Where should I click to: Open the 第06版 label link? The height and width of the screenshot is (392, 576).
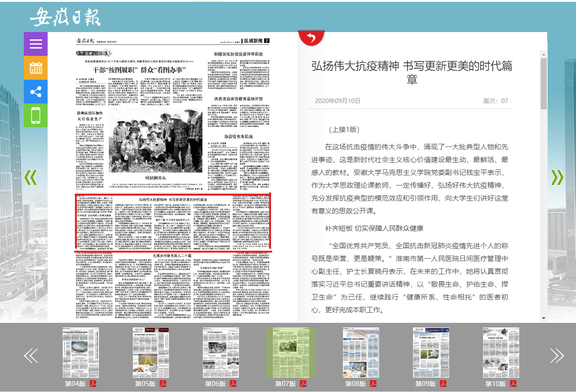click(x=215, y=384)
